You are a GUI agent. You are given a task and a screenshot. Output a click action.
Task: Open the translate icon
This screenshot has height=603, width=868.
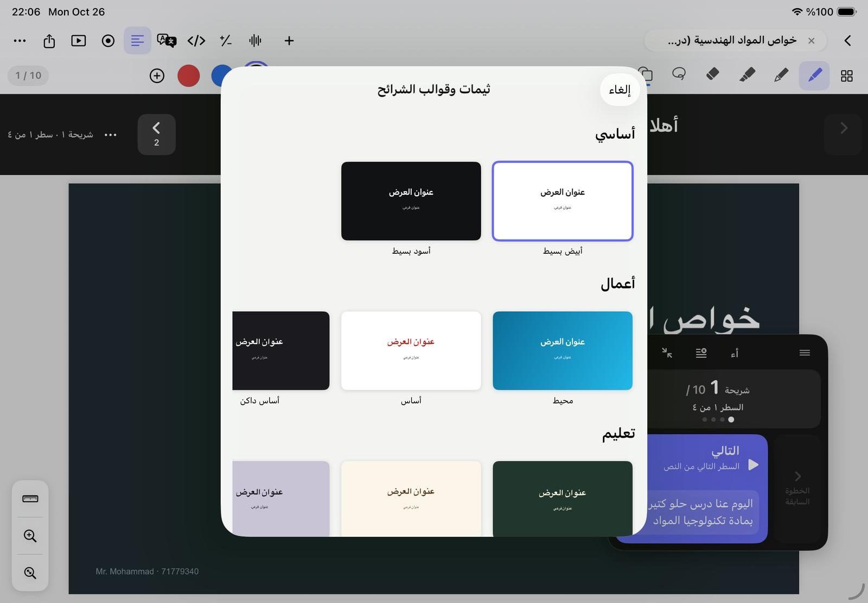(167, 41)
